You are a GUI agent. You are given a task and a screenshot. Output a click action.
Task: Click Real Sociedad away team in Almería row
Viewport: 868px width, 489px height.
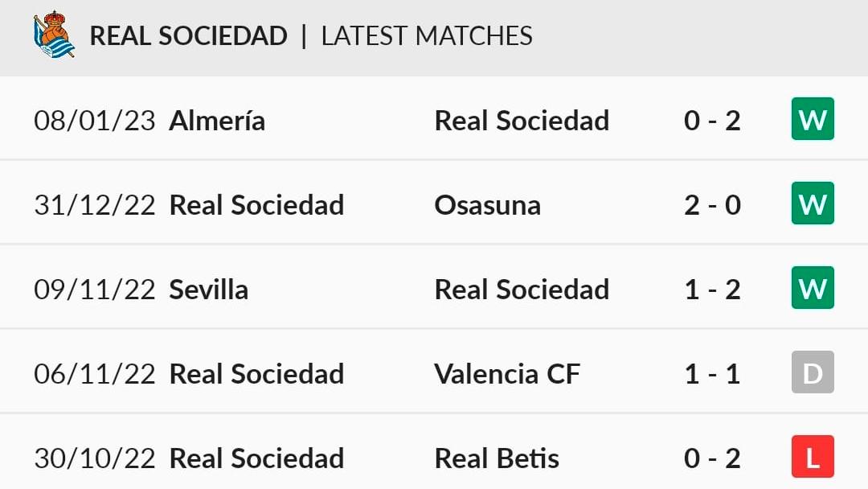pyautogui.click(x=522, y=120)
